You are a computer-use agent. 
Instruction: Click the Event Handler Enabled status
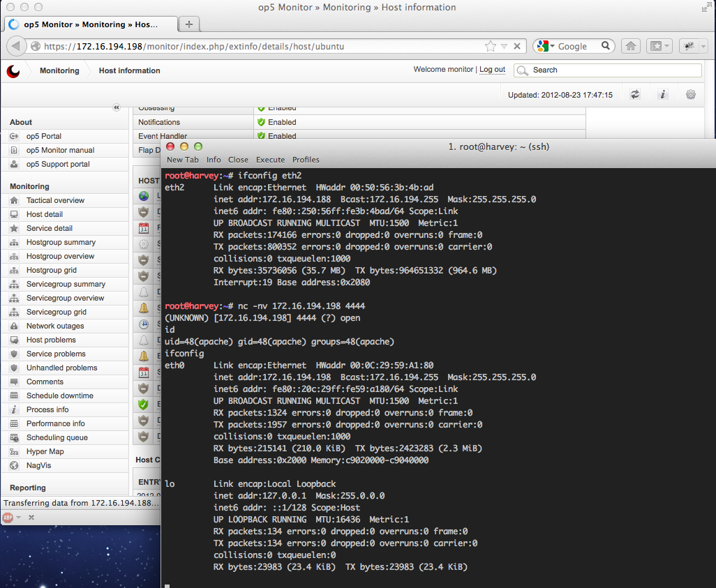click(x=277, y=135)
